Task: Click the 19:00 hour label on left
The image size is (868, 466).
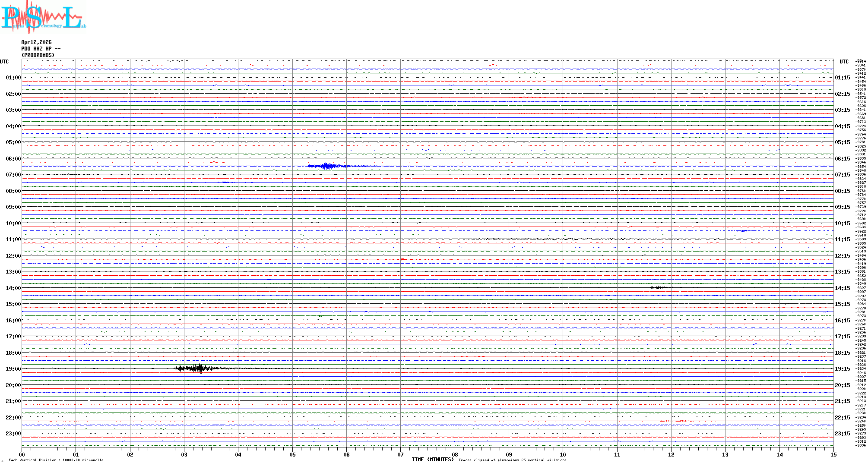Action: 13,369
